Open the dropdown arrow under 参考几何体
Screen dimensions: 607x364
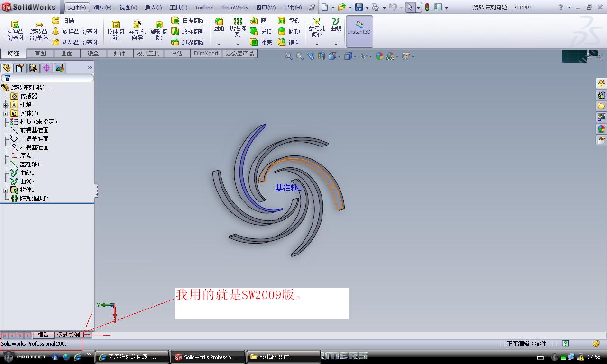point(317,44)
